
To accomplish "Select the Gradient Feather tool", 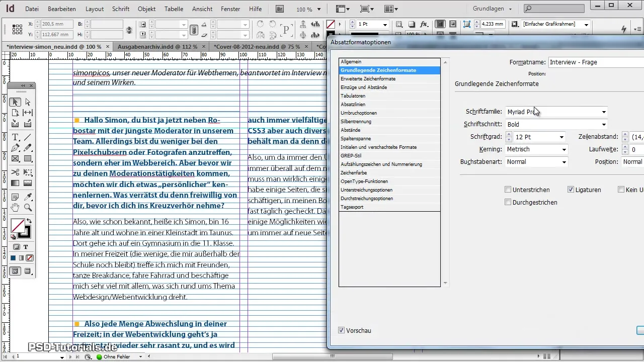I will (x=28, y=183).
